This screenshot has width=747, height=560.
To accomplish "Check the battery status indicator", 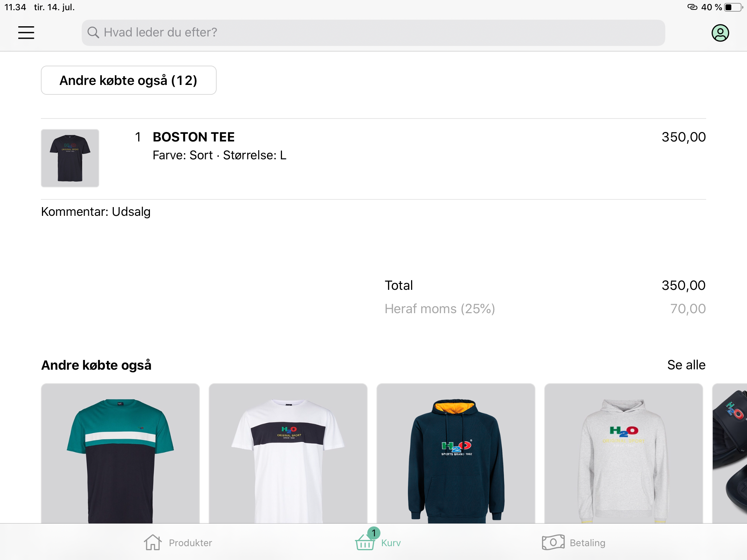I will pos(733,7).
